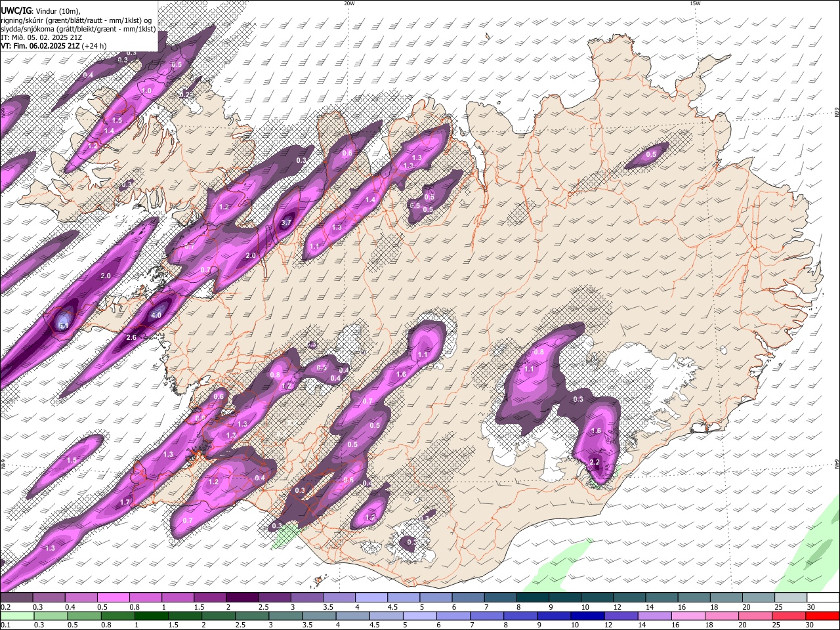
Task: Click the 'slydda/snjókoma (grátt/bleikt/grænt' description line
Action: pos(78,29)
